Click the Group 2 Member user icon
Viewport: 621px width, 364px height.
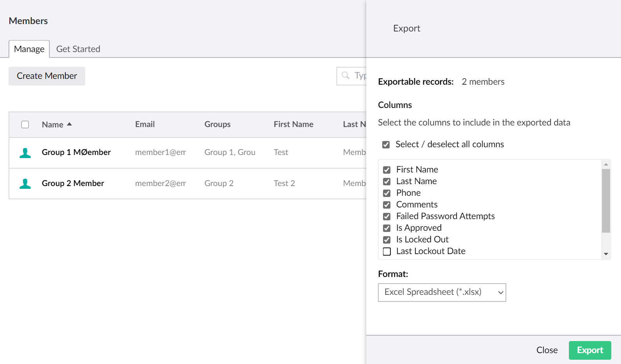click(x=25, y=184)
